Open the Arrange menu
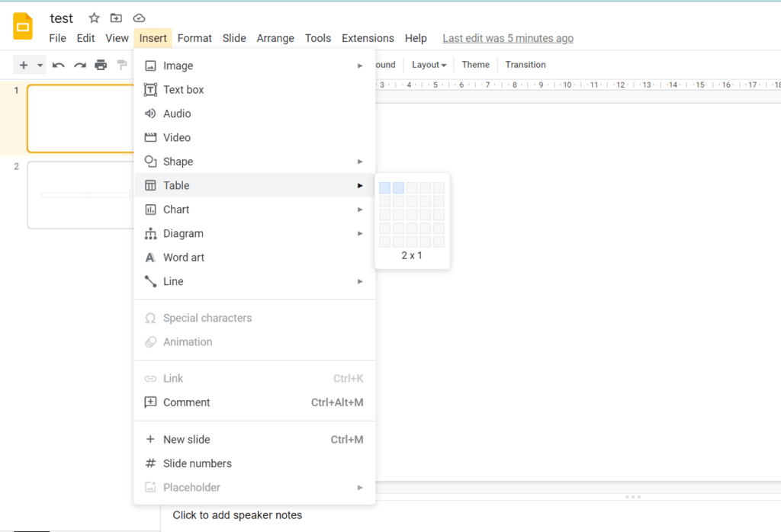Image resolution: width=781 pixels, height=532 pixels. click(x=275, y=38)
